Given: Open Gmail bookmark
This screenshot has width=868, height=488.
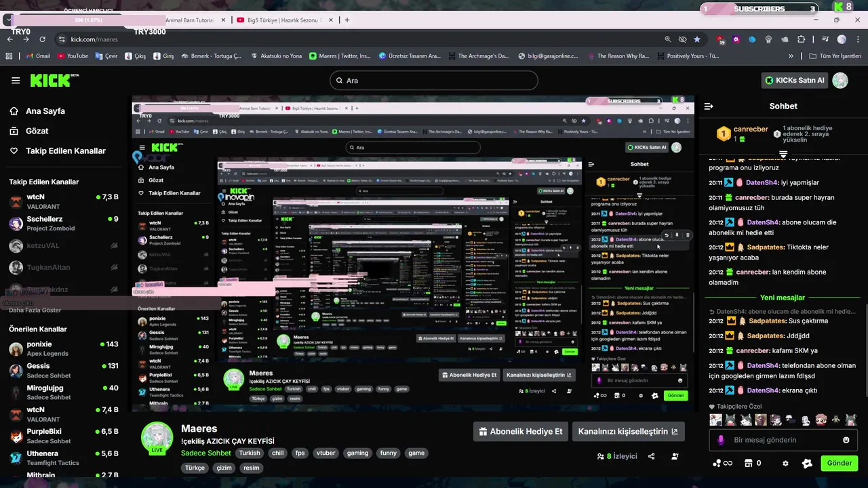Looking at the screenshot, I should point(37,56).
